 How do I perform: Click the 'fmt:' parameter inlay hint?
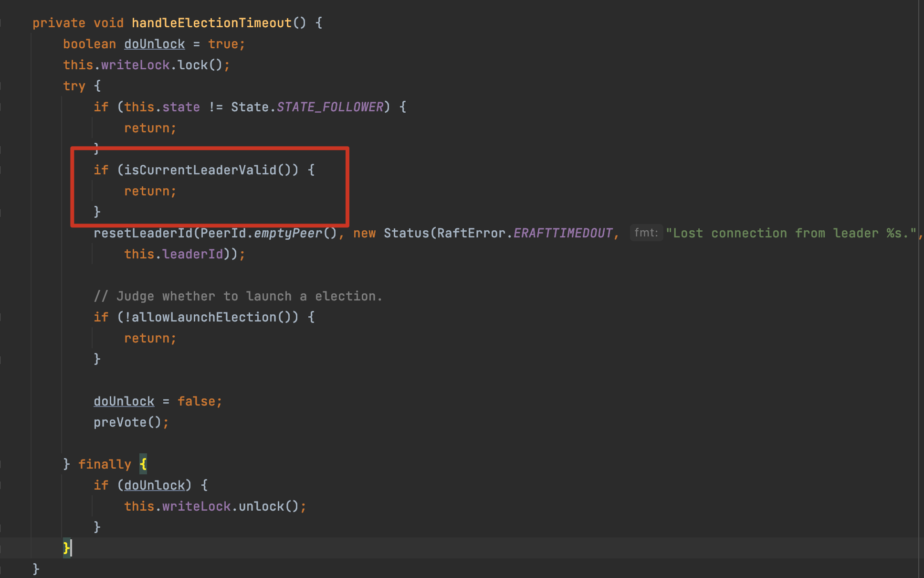click(646, 233)
